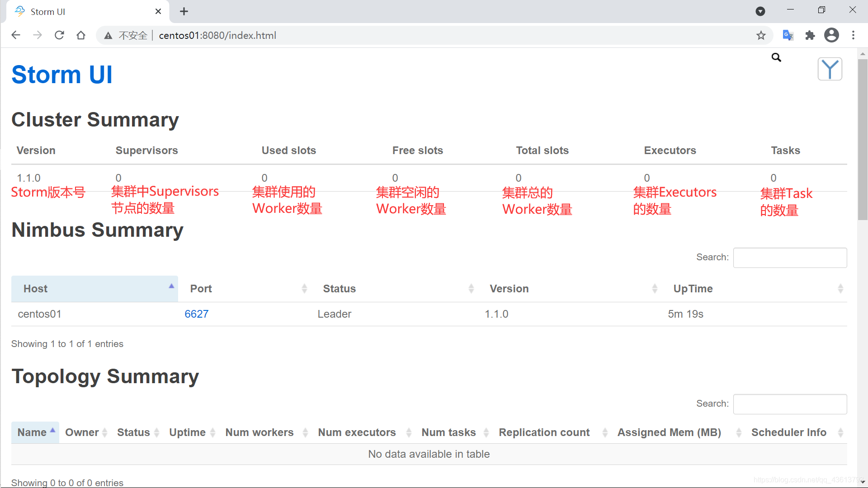Go to the browser home page

[81, 35]
